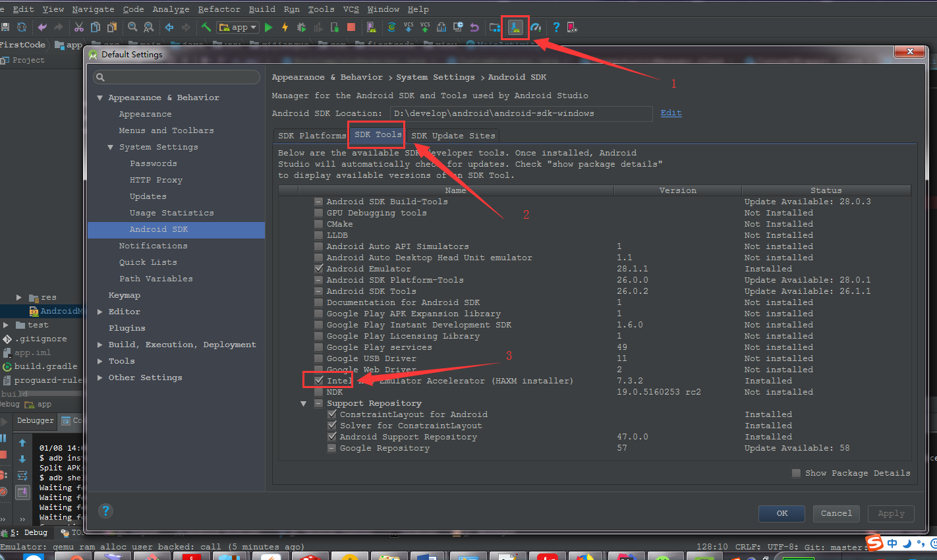Select Usage Statistics in settings tree

172,213
